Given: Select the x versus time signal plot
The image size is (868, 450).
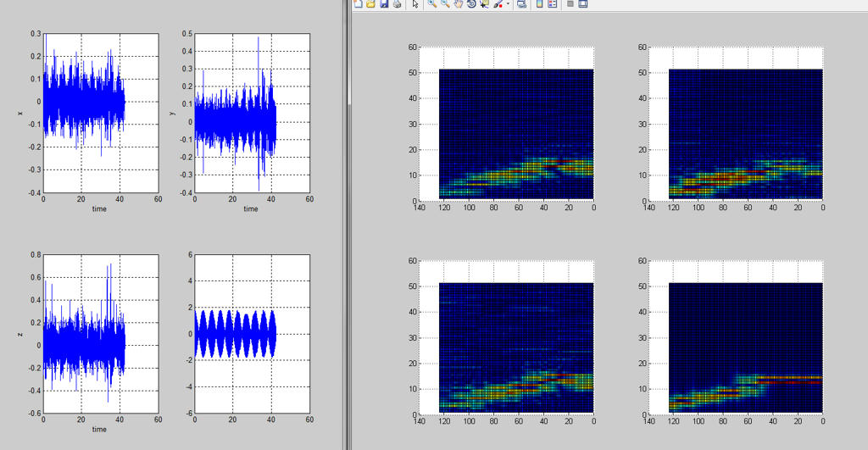Looking at the screenshot, I should [101, 113].
